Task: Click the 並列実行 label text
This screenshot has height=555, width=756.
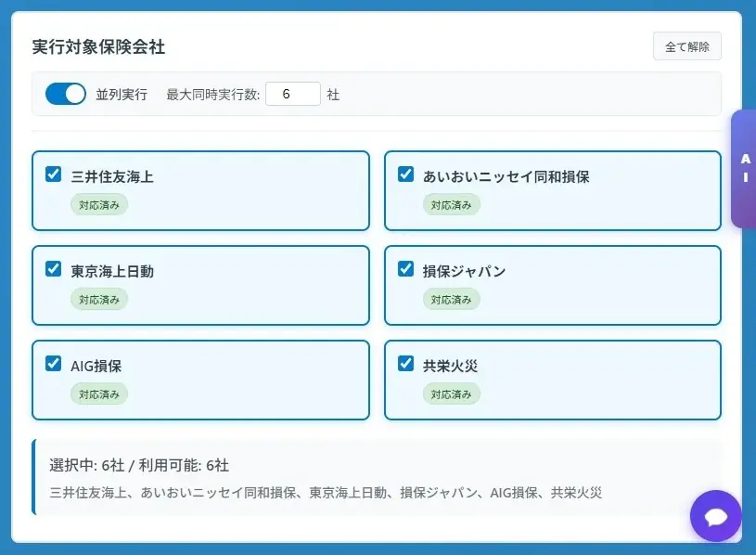Action: click(122, 94)
